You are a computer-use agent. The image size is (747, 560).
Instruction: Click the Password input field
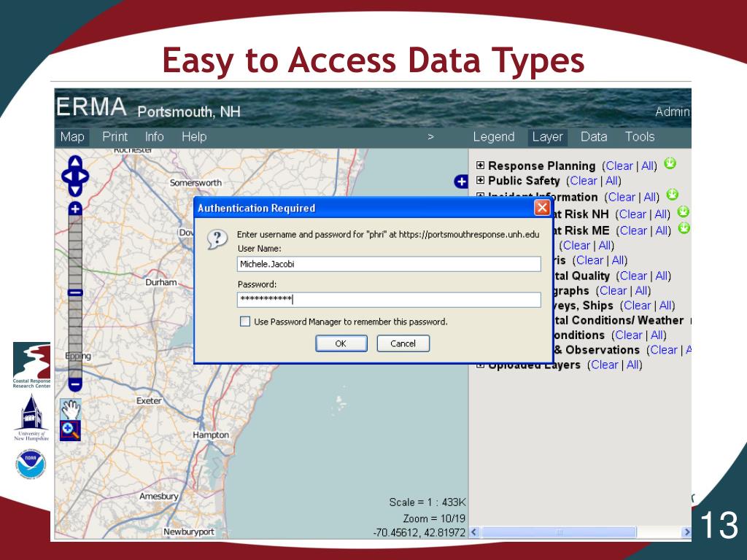pyautogui.click(x=389, y=299)
